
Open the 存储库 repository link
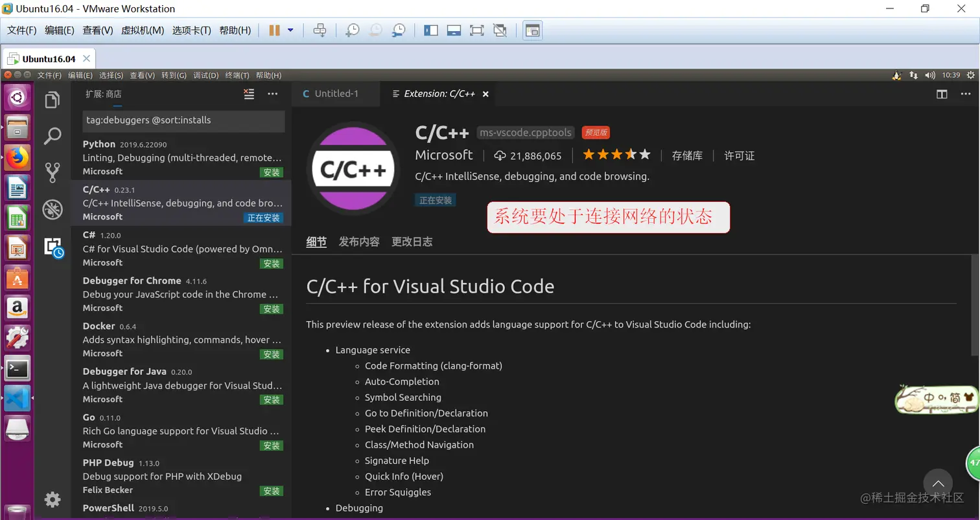(x=687, y=156)
